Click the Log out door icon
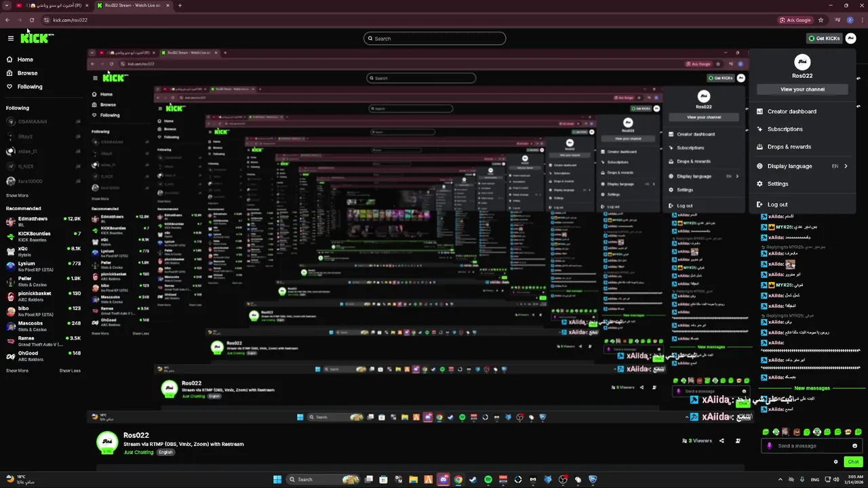Image resolution: width=868 pixels, height=488 pixels. 759,205
